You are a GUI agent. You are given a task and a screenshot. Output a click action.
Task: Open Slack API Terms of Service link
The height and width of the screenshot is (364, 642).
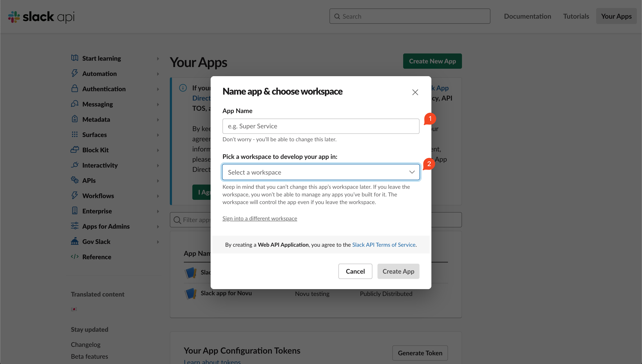[x=384, y=245]
